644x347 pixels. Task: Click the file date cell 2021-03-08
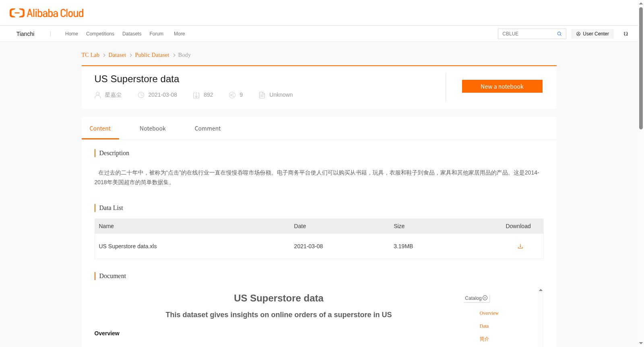pos(308,246)
